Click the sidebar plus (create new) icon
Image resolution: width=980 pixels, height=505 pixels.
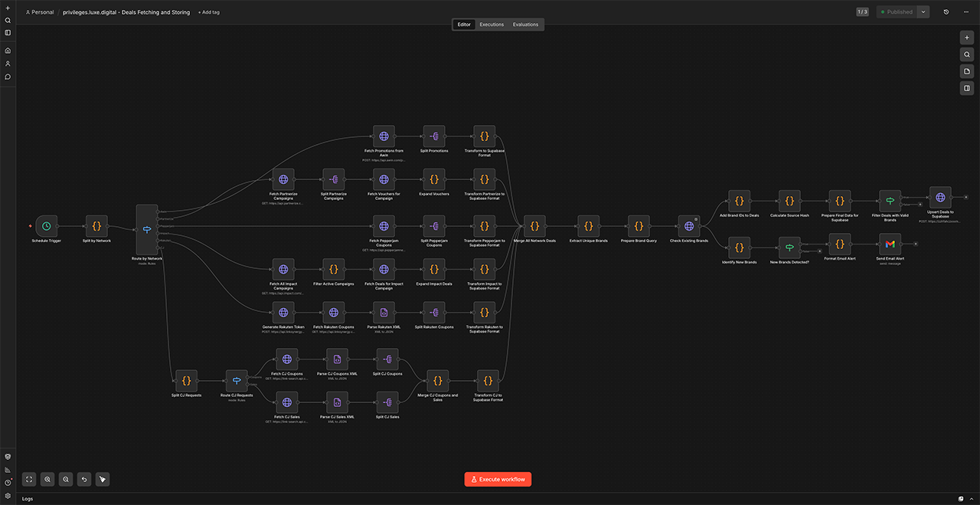pos(8,8)
